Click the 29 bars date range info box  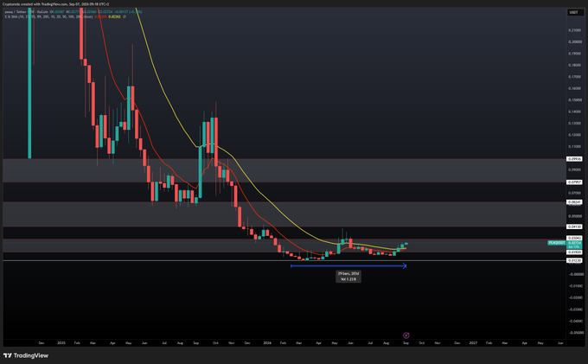pyautogui.click(x=348, y=277)
